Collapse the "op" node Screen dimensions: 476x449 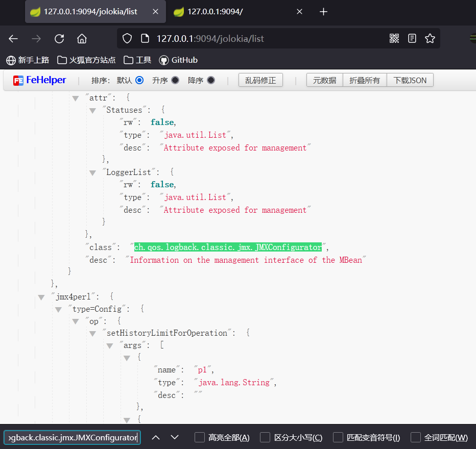click(x=76, y=321)
